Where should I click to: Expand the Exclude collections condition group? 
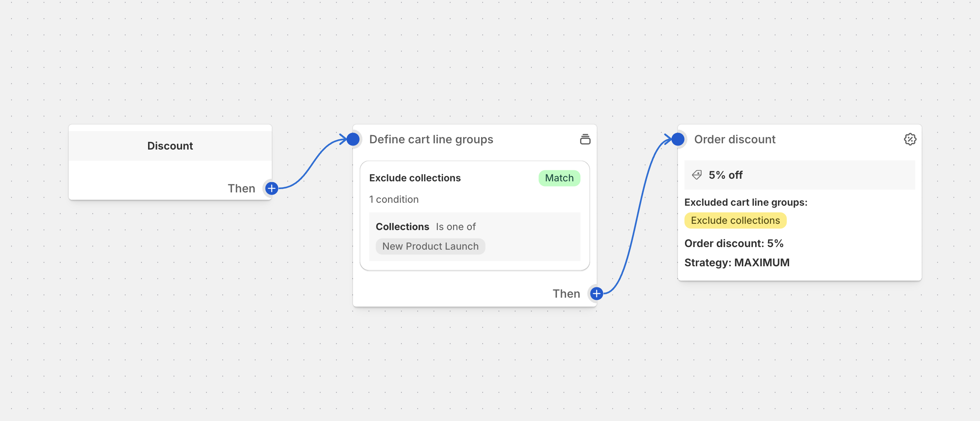point(415,178)
